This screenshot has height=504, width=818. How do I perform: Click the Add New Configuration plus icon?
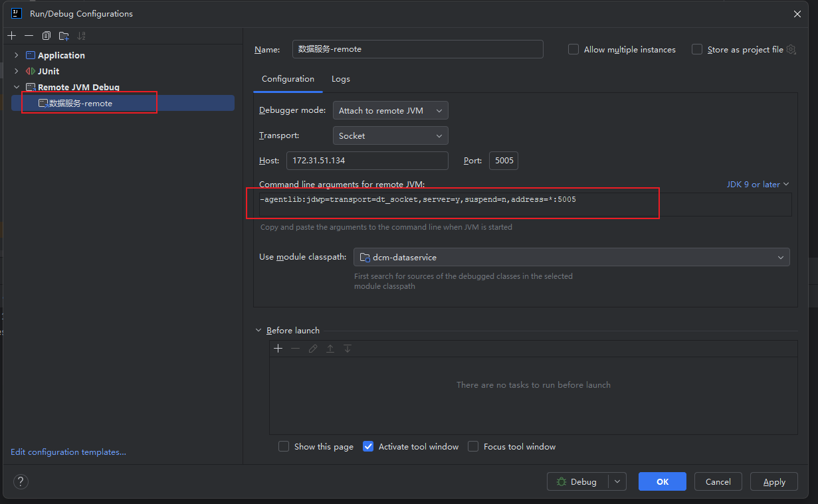12,36
